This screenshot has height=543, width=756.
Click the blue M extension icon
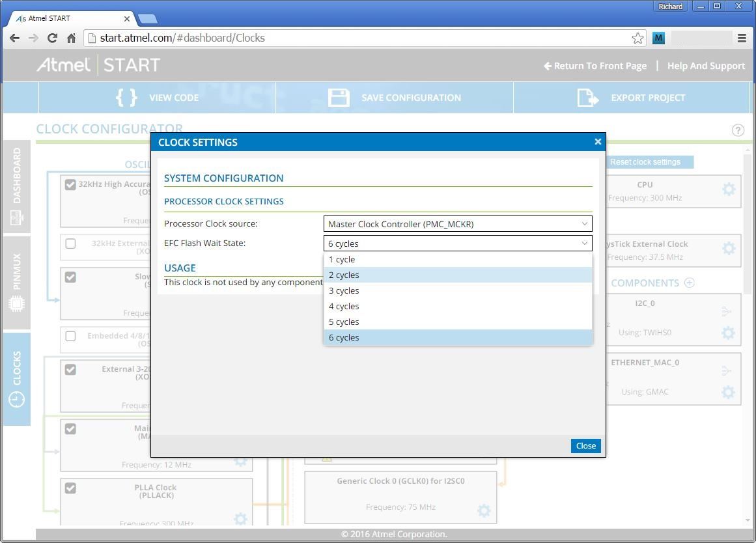coord(658,38)
